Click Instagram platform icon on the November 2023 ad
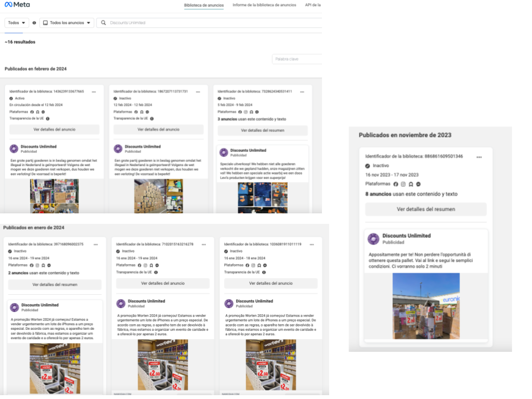 coord(403,184)
